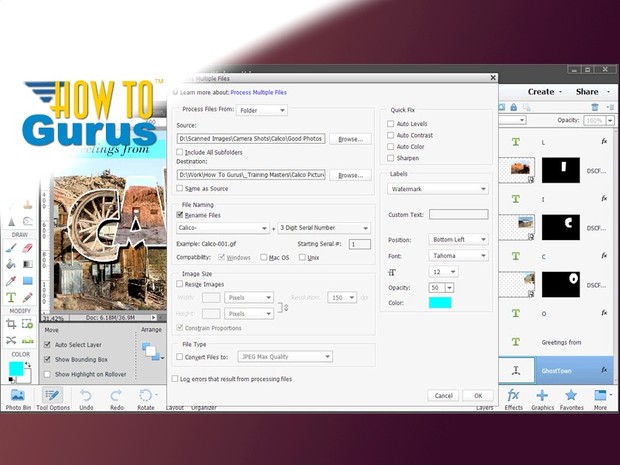This screenshot has height=465, width=620.
Task: Open Process Multiple Files help link
Action: pos(259,92)
